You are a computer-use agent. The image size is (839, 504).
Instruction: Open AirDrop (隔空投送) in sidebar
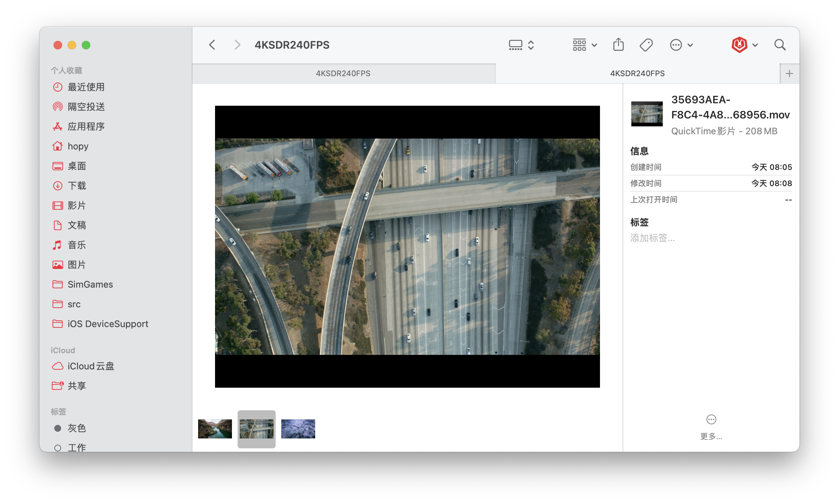86,107
